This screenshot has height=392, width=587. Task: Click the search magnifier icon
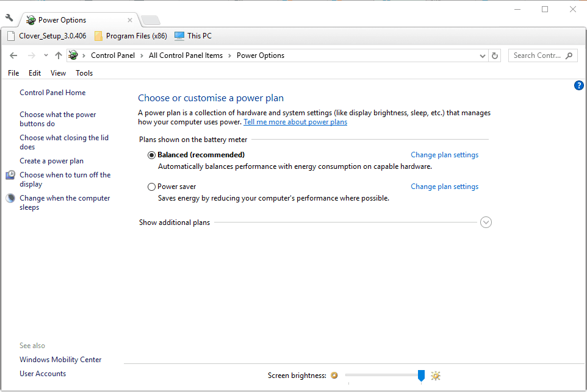point(569,55)
